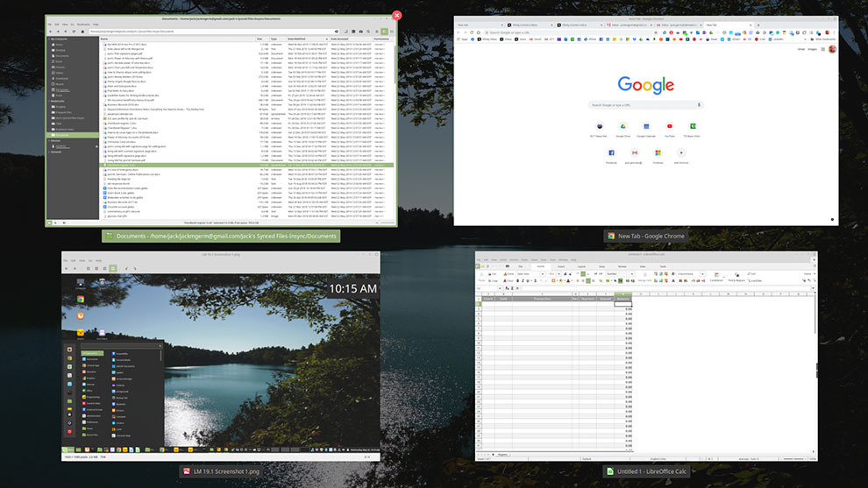Image resolution: width=868 pixels, height=488 pixels.
Task: Reload page in Chrome toolbar
Action: [x=472, y=32]
